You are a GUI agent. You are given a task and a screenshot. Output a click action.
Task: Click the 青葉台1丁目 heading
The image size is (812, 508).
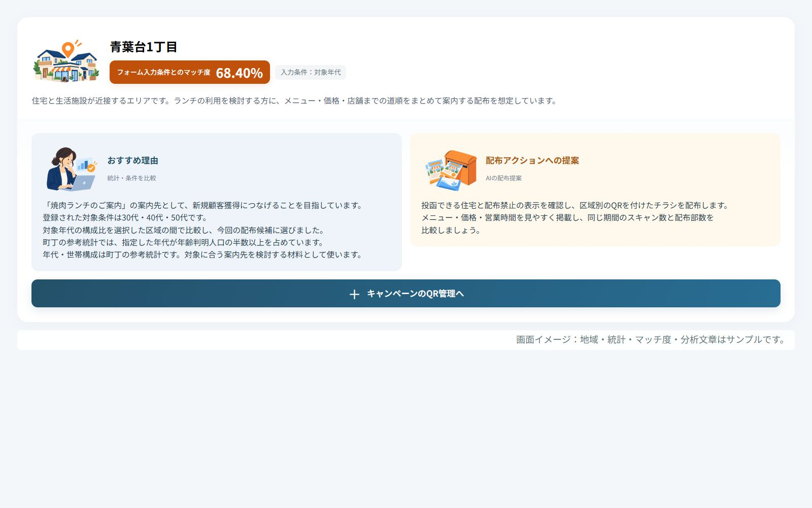144,47
